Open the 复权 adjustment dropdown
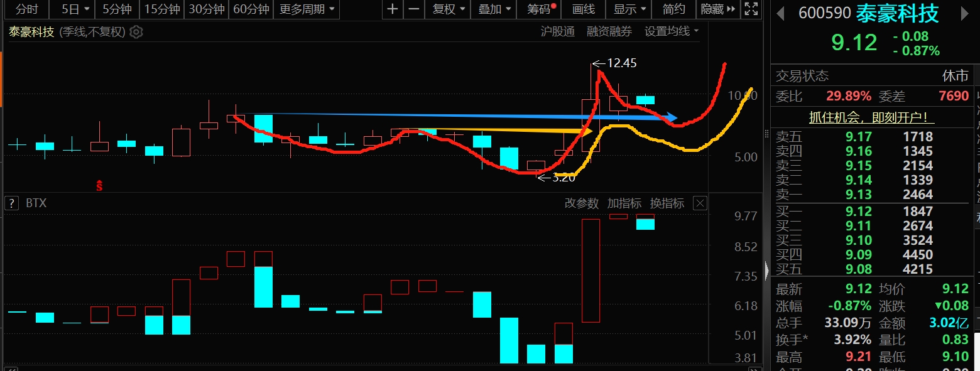The width and height of the screenshot is (980, 371). click(449, 9)
